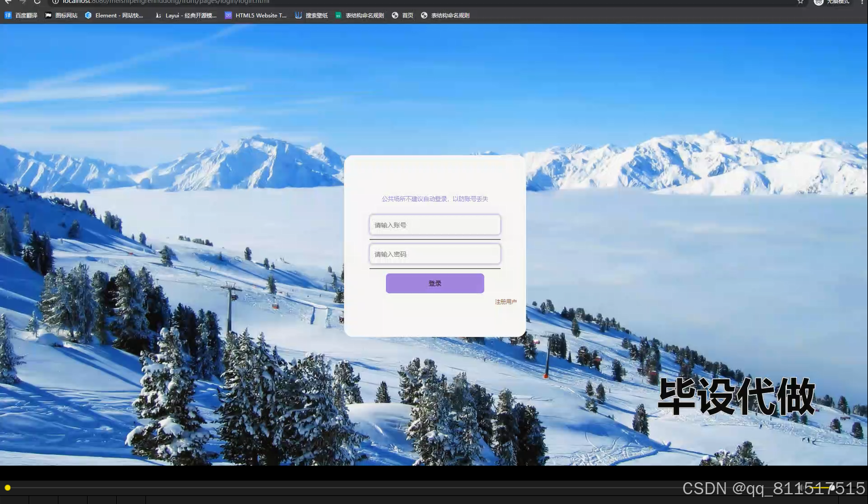Focus the 请输入密码 password field
This screenshot has height=504, width=868.
435,254
